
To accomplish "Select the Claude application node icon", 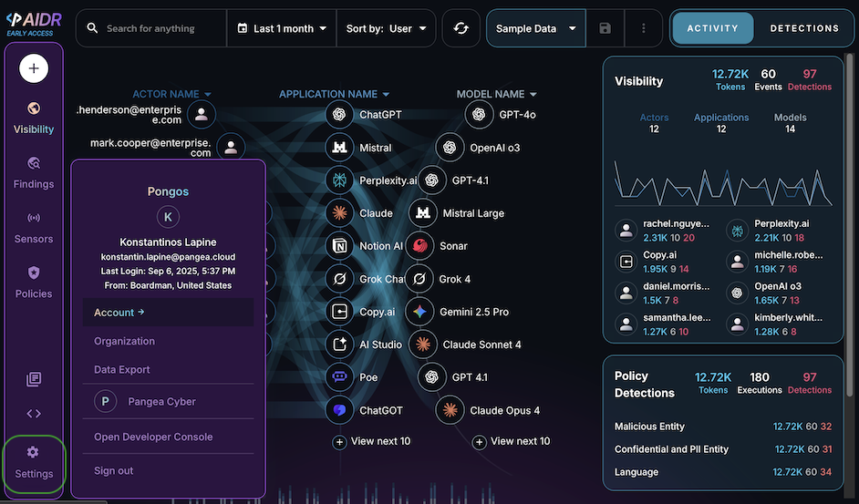I will click(x=339, y=213).
